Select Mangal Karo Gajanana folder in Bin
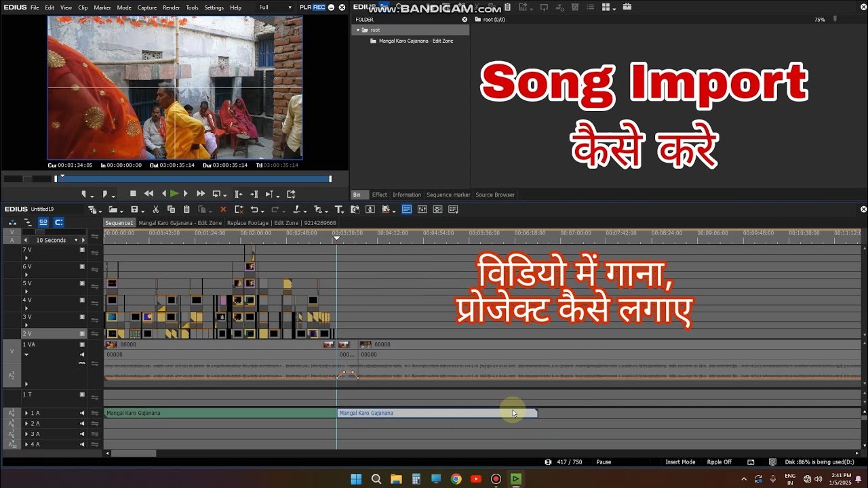Viewport: 868px width, 488px height. 415,41
